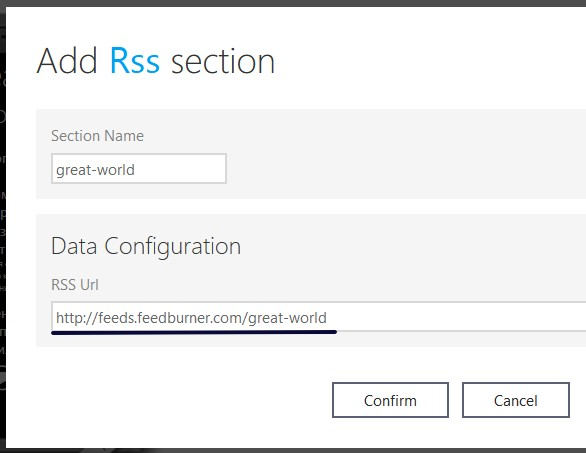Click the word 'Add' in dialog title

67,61
